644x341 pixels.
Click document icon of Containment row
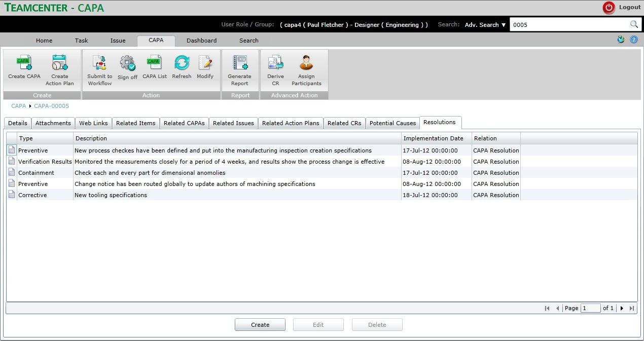[12, 172]
